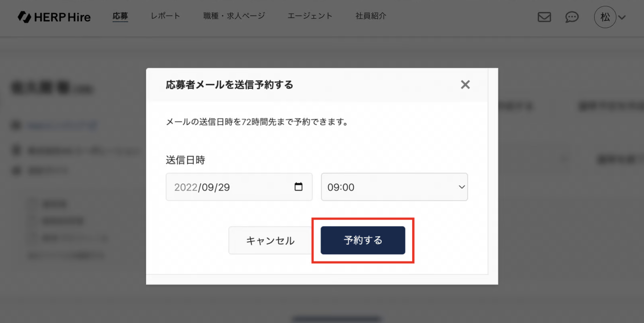Open the 09:00 send time dropdown

394,187
